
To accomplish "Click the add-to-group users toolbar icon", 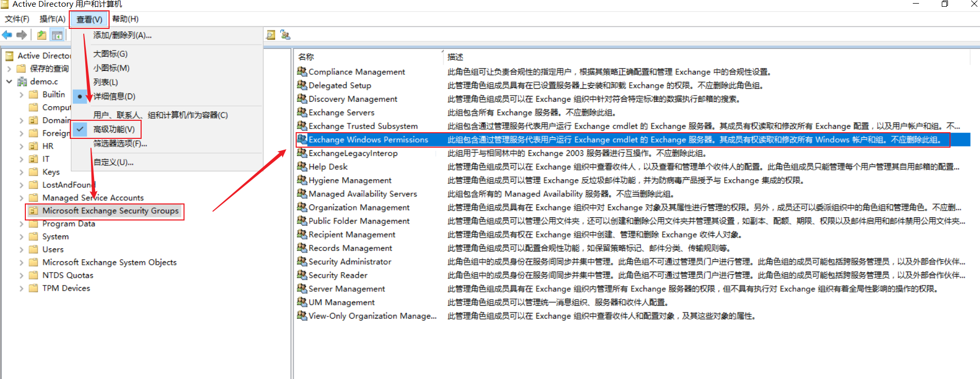I will pos(285,35).
